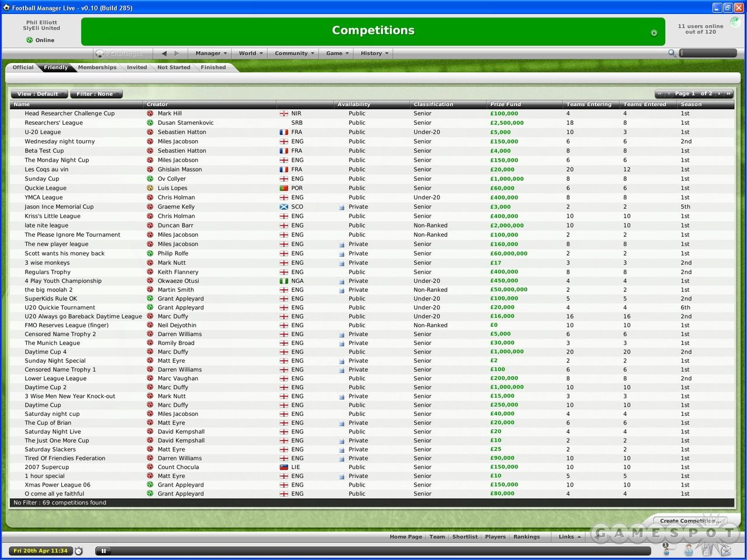Click Luis Lopes's yellow status icon
Viewport: 747px width, 560px height.
150,188
